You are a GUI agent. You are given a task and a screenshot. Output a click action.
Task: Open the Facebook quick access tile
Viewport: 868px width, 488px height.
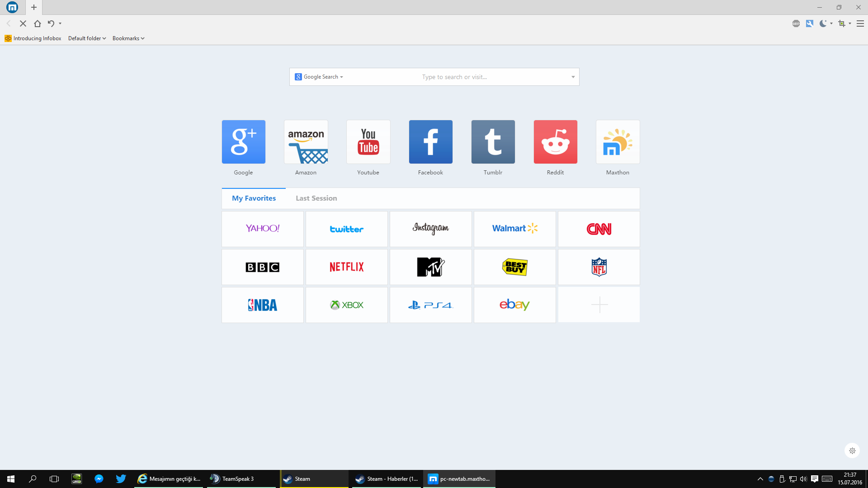click(x=430, y=142)
